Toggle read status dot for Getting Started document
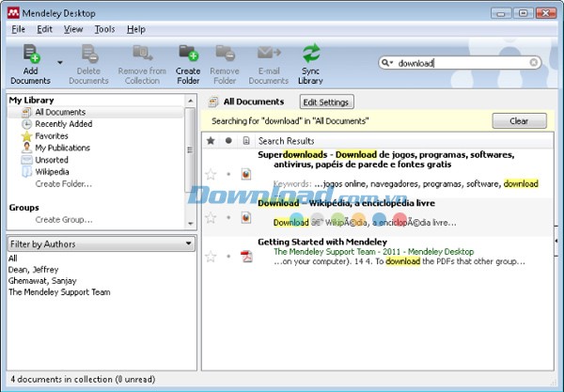The image size is (564, 392). pyautogui.click(x=228, y=256)
